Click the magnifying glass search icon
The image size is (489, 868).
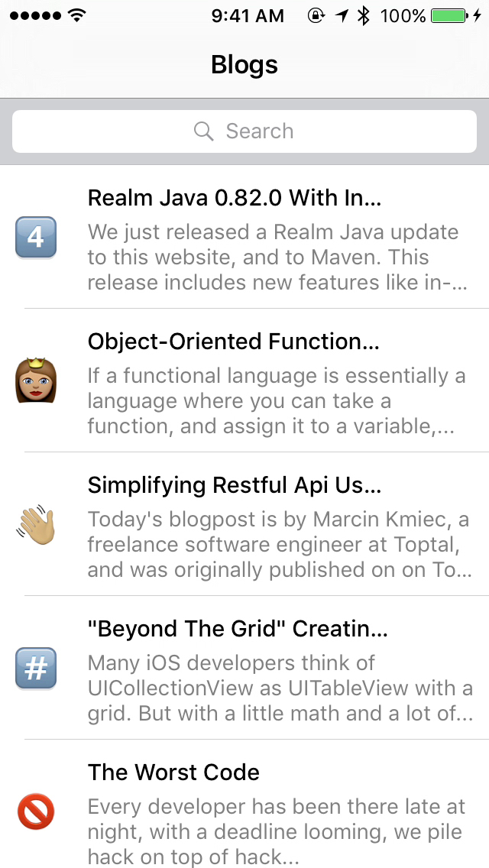click(204, 131)
